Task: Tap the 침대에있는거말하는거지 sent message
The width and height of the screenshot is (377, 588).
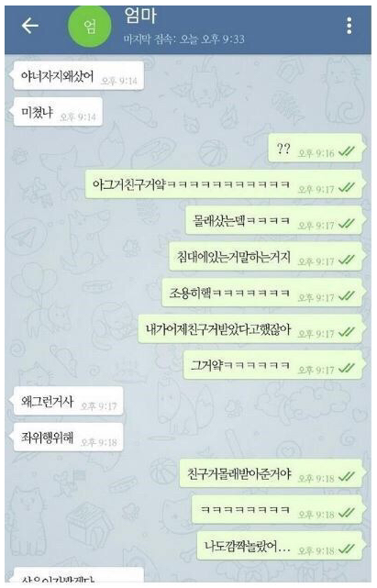Action: pyautogui.click(x=265, y=257)
